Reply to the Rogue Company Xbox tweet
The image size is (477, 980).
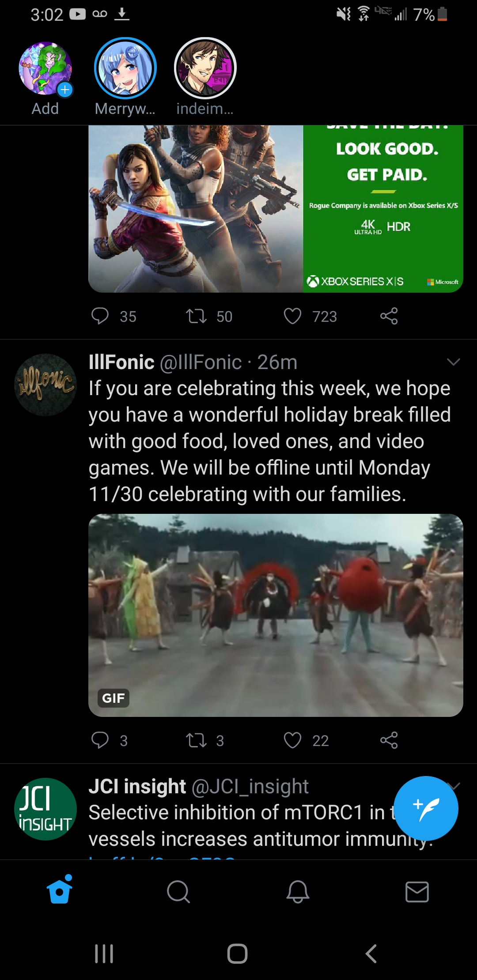pos(100,316)
